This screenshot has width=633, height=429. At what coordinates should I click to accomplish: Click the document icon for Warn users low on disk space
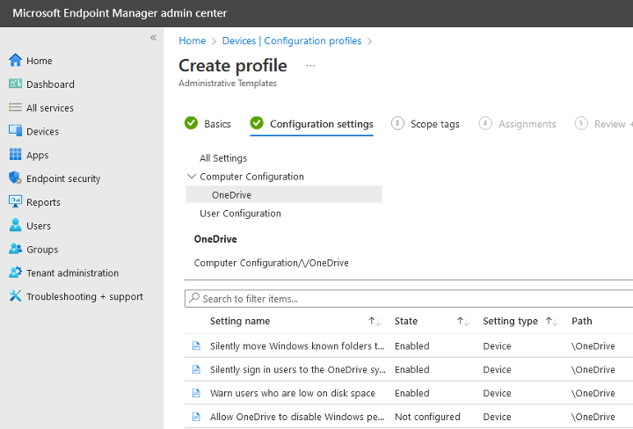pyautogui.click(x=196, y=393)
